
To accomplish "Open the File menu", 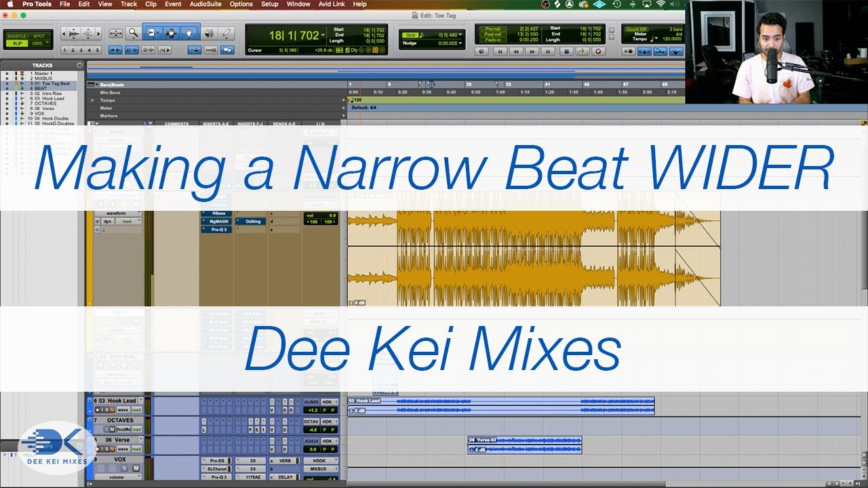I will (x=64, y=4).
